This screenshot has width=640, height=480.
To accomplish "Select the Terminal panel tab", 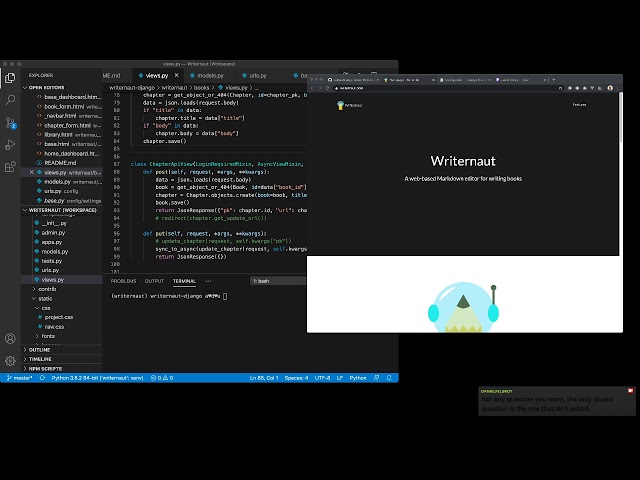I will pos(184,281).
